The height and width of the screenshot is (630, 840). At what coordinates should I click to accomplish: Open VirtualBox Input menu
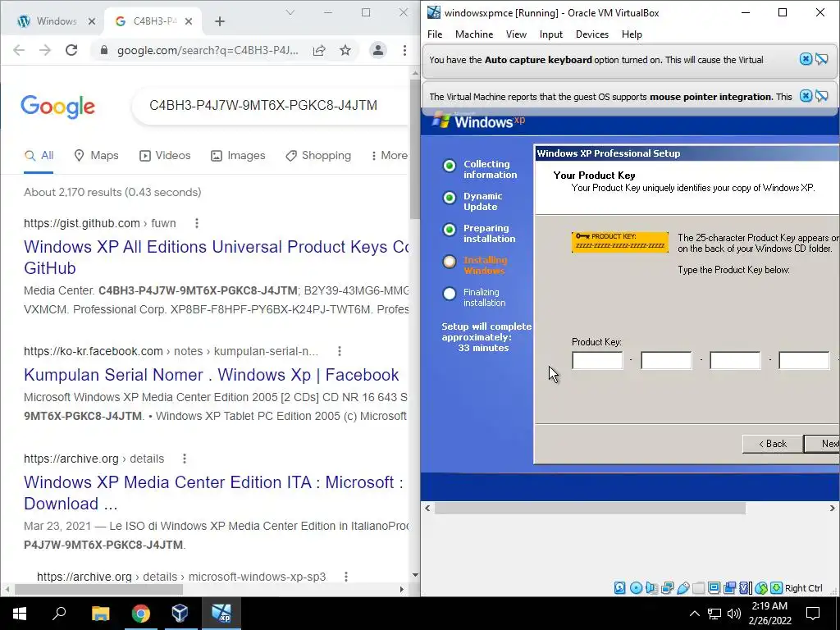pos(551,34)
